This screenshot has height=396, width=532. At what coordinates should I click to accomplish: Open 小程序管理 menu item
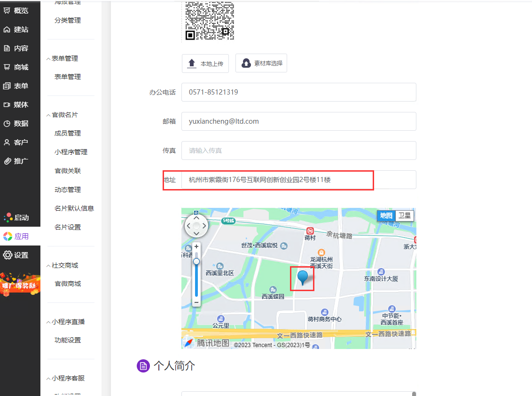tap(71, 152)
